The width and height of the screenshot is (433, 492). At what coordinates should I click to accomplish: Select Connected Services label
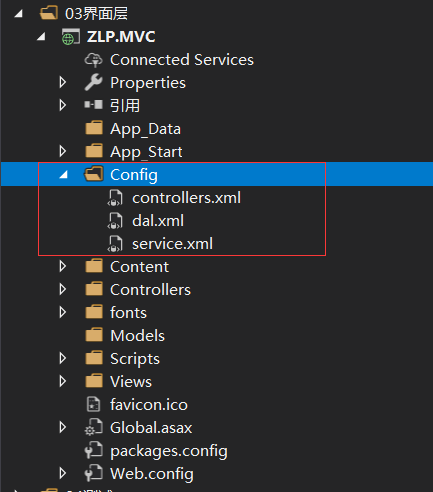[182, 60]
